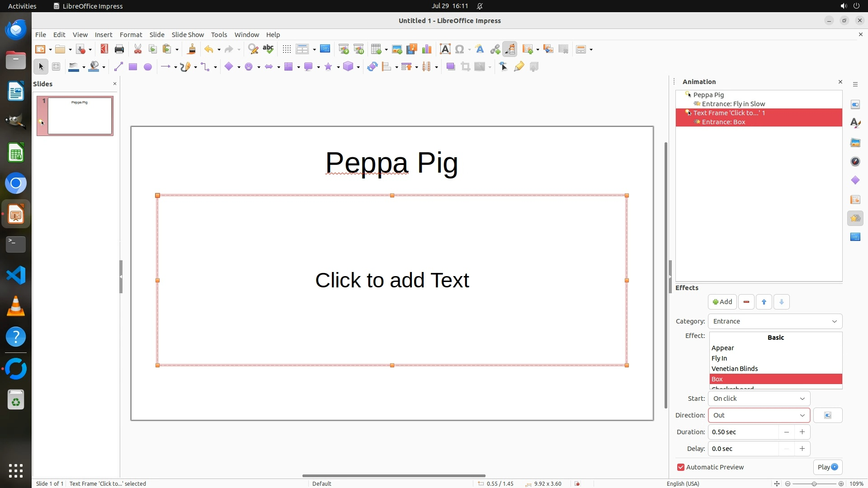Select the Rectangle drawing tool
This screenshot has height=488, width=868.
point(132,67)
